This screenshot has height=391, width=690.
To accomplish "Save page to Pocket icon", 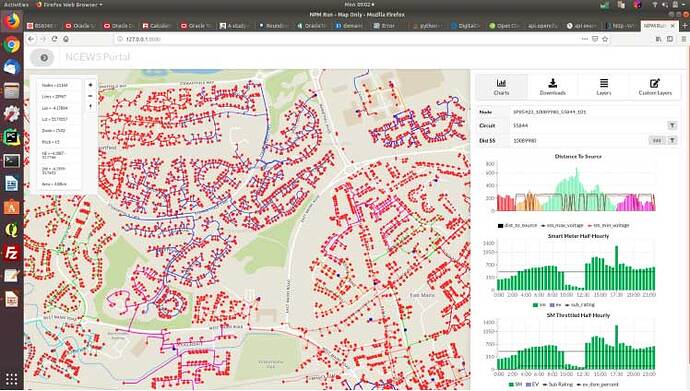I will tap(595, 39).
